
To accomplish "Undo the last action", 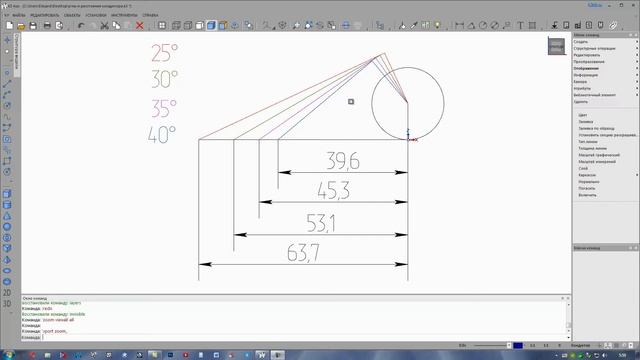I will (81, 26).
